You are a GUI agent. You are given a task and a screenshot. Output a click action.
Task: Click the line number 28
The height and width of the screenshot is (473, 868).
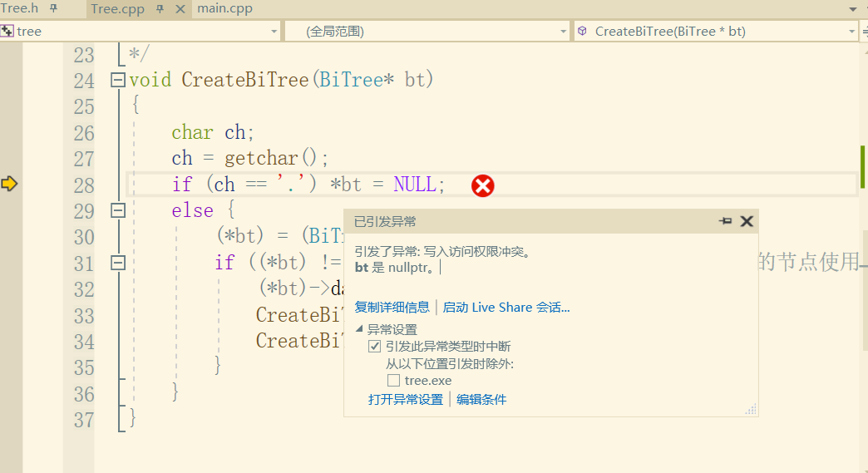(x=84, y=185)
